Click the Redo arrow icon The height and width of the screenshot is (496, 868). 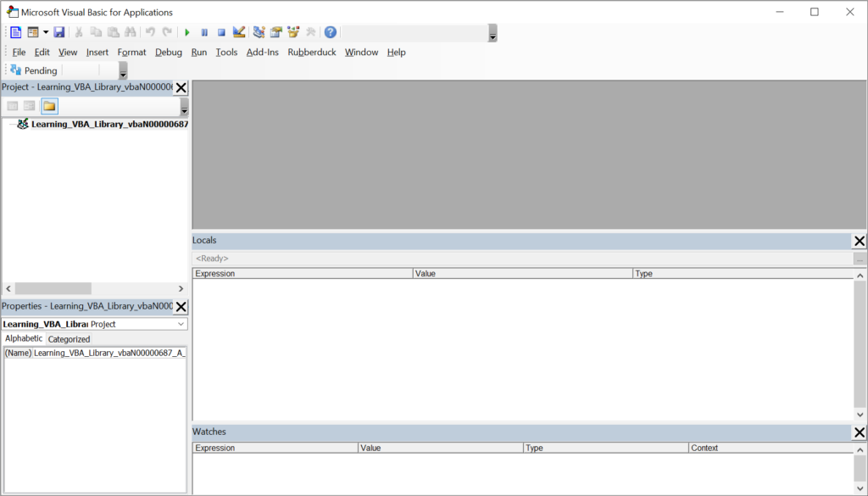tap(167, 32)
